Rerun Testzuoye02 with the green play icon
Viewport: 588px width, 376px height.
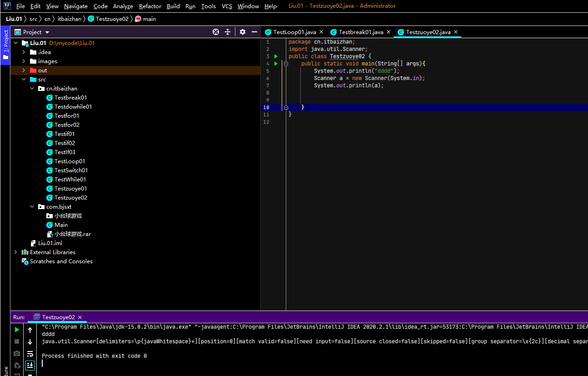[17, 330]
